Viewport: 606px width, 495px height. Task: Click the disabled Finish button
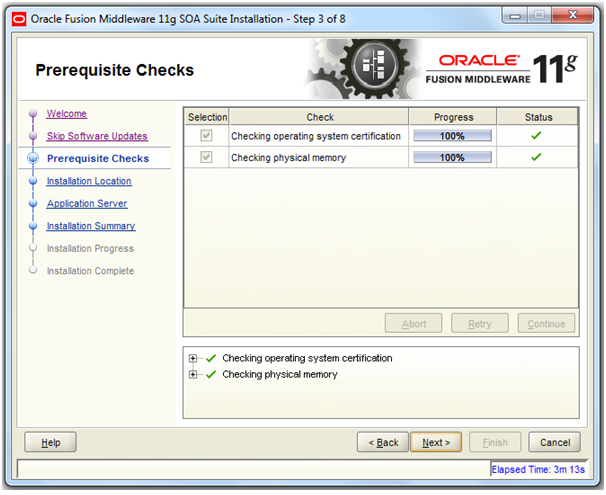(x=495, y=442)
